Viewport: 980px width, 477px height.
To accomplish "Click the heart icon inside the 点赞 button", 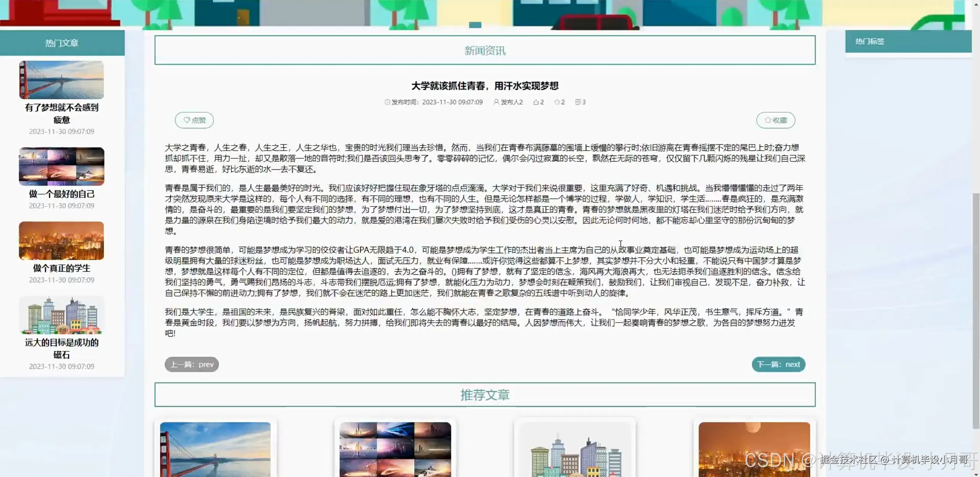I will (x=186, y=120).
